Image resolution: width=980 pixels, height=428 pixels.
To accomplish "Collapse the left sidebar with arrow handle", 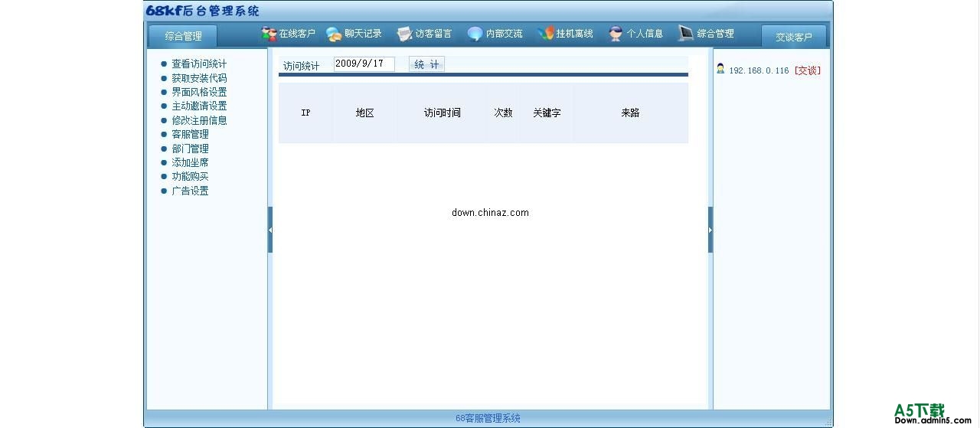I will pos(270,230).
